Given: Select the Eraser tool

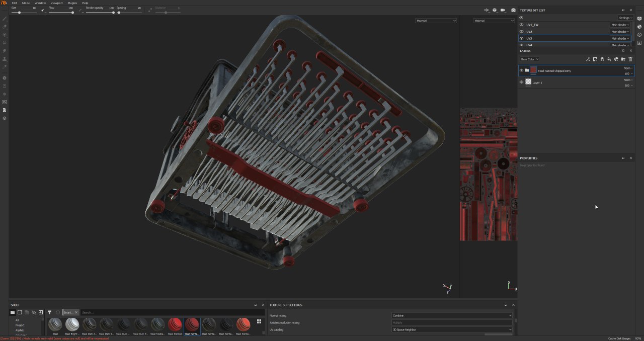Looking at the screenshot, I should (5, 27).
